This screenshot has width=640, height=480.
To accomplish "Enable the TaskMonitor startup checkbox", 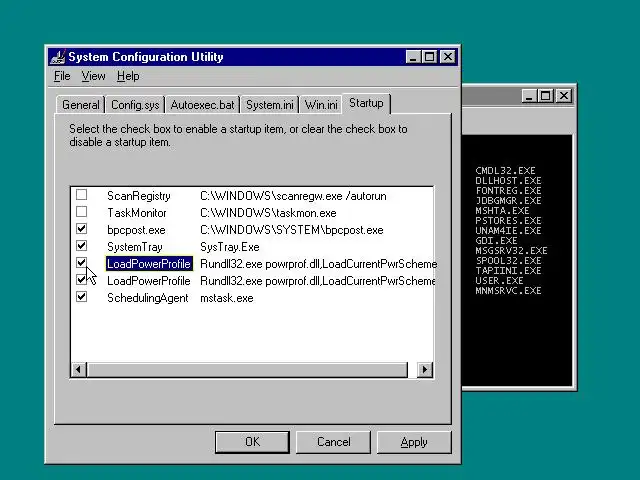I will coord(82,211).
